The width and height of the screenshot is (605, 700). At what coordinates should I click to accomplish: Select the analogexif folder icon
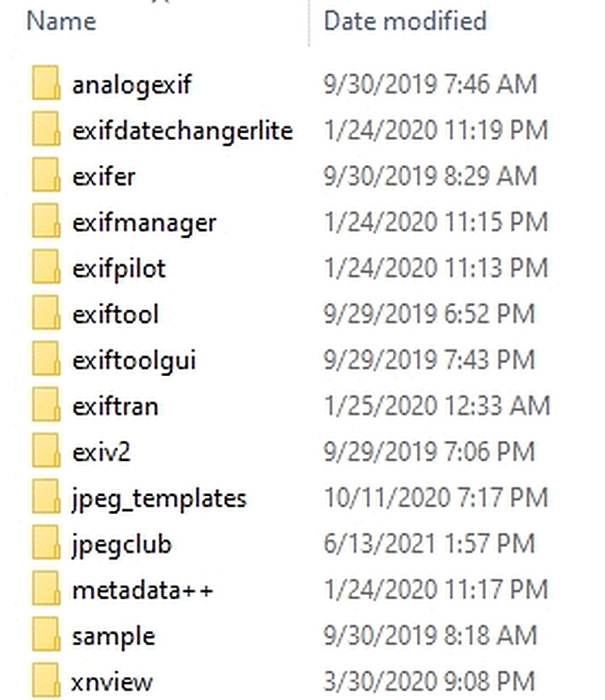click(46, 83)
